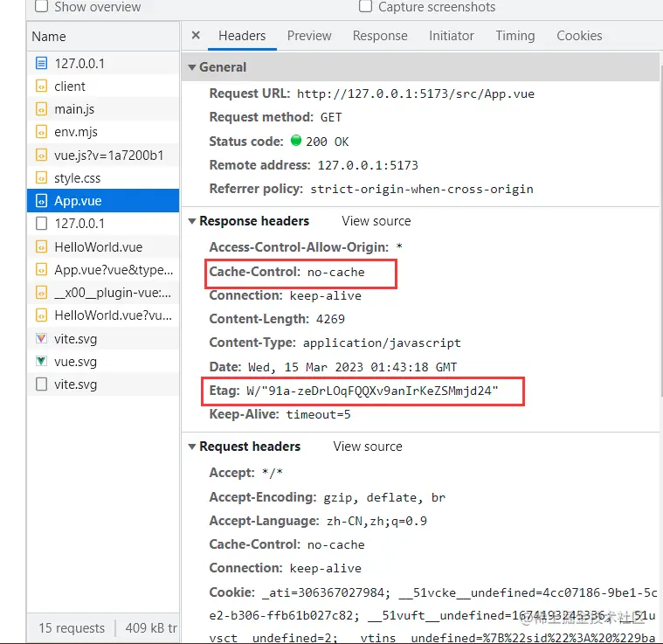Click the strict-origin-when-cross-origin referrer policy value
This screenshot has width=663, height=644.
(x=422, y=189)
